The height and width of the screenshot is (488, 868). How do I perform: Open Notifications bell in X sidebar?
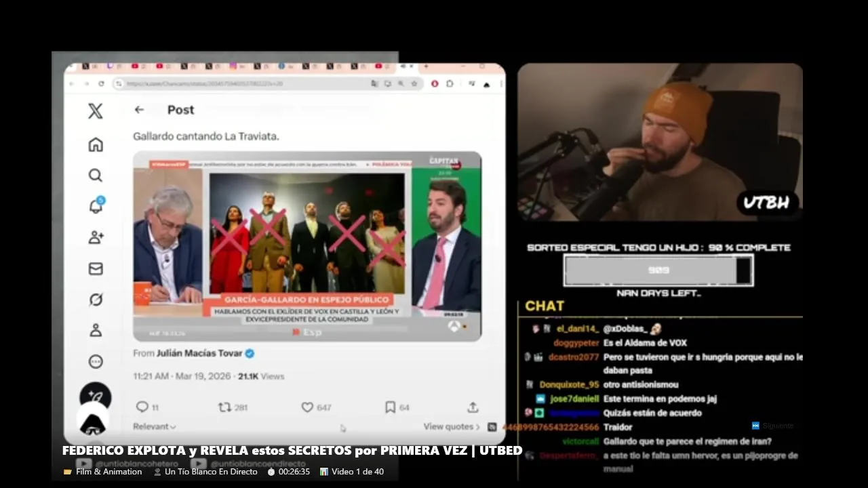point(96,206)
